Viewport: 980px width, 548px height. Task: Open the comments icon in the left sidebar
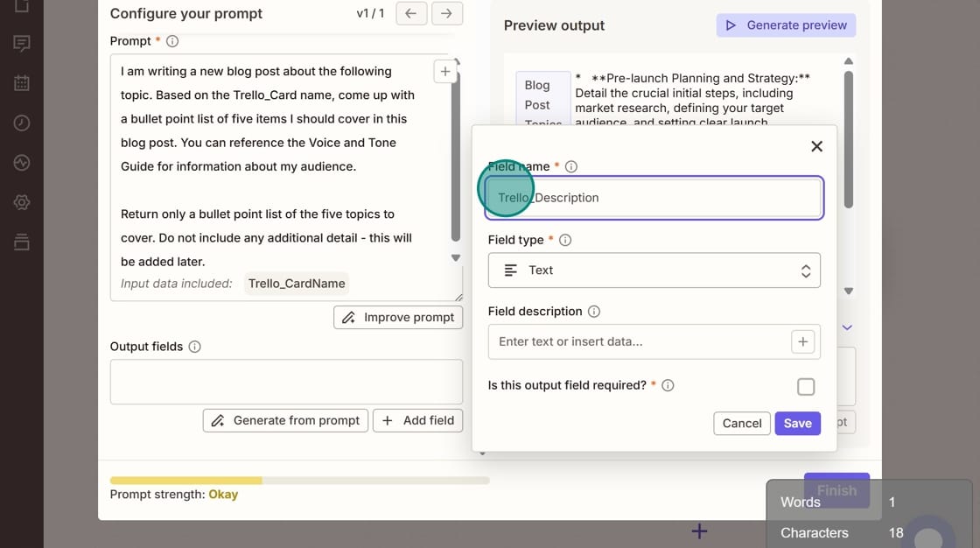(22, 43)
